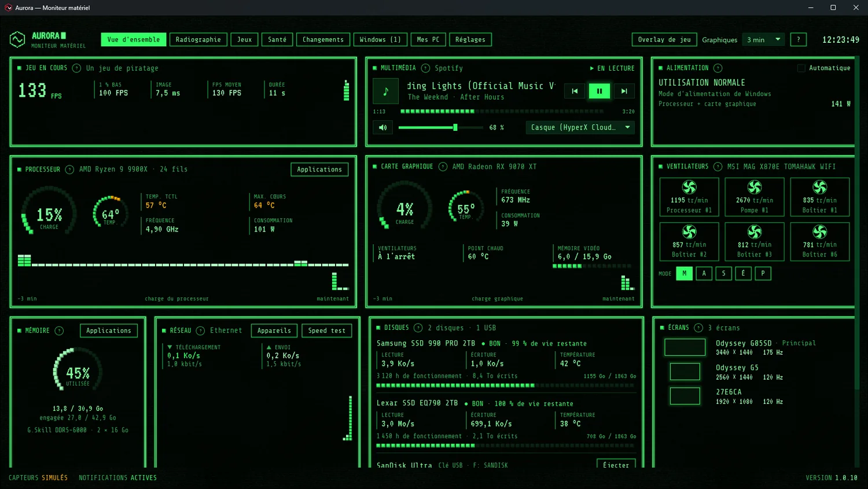Click the music note album icon
This screenshot has height=489, width=868.
pos(385,91)
